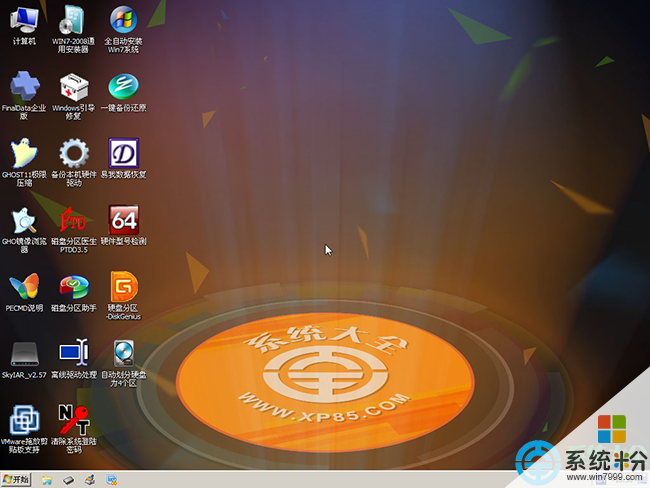
Task: Select FinalData企业版 desktop icon
Action: tap(24, 86)
